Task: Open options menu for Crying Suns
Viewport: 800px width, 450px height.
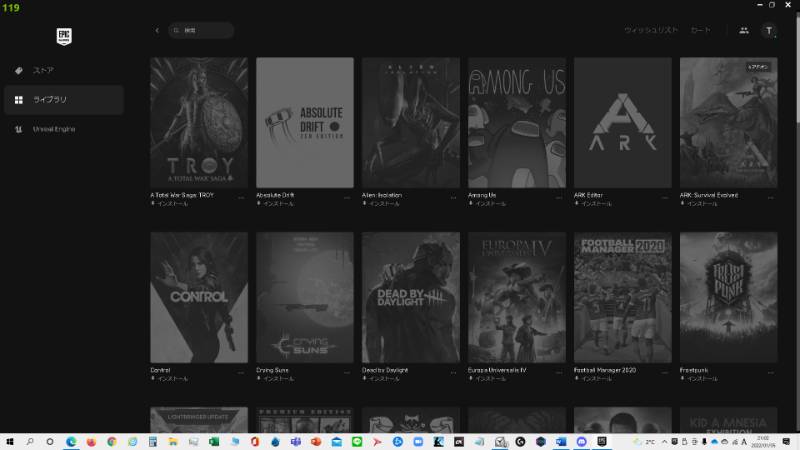Action: (x=347, y=373)
